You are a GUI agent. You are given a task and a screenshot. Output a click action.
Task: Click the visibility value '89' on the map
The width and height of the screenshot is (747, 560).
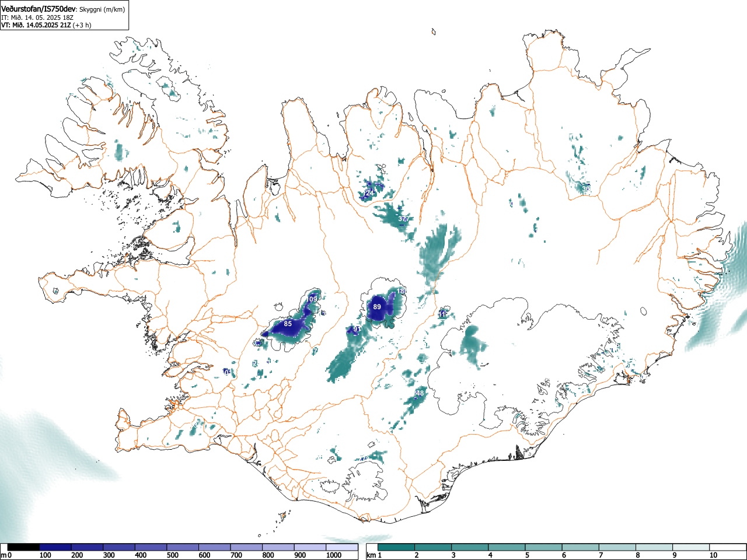point(377,307)
